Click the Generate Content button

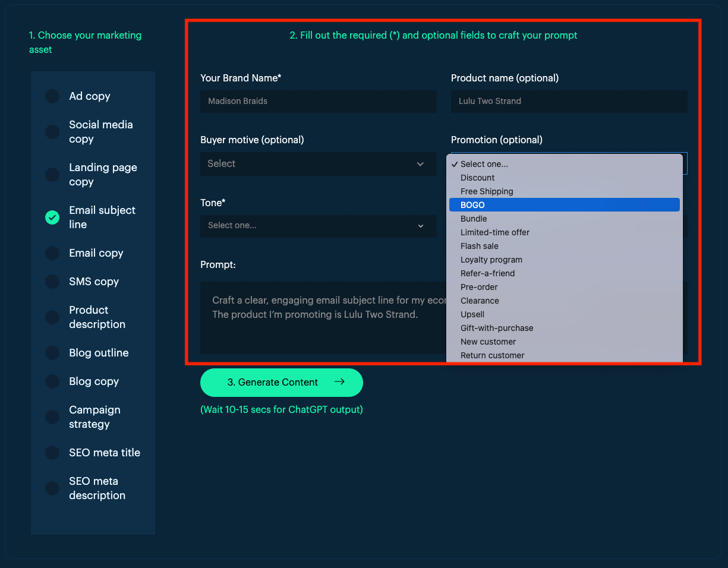click(x=281, y=382)
